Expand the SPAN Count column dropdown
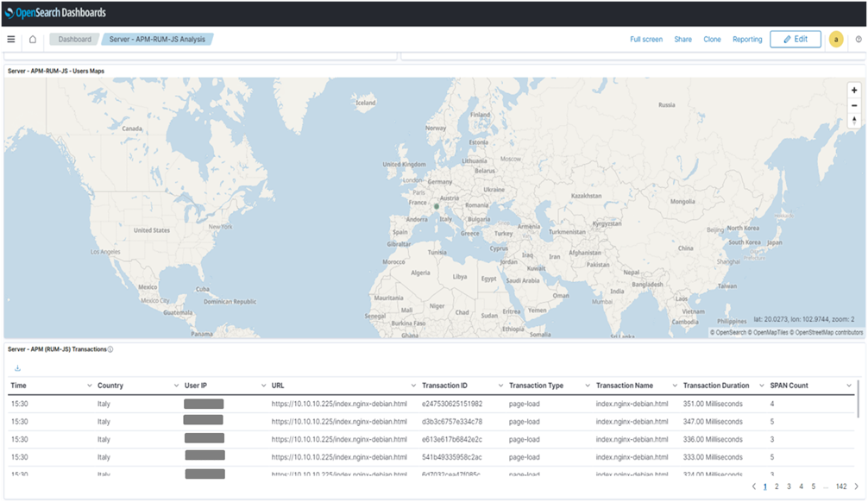 (x=849, y=386)
